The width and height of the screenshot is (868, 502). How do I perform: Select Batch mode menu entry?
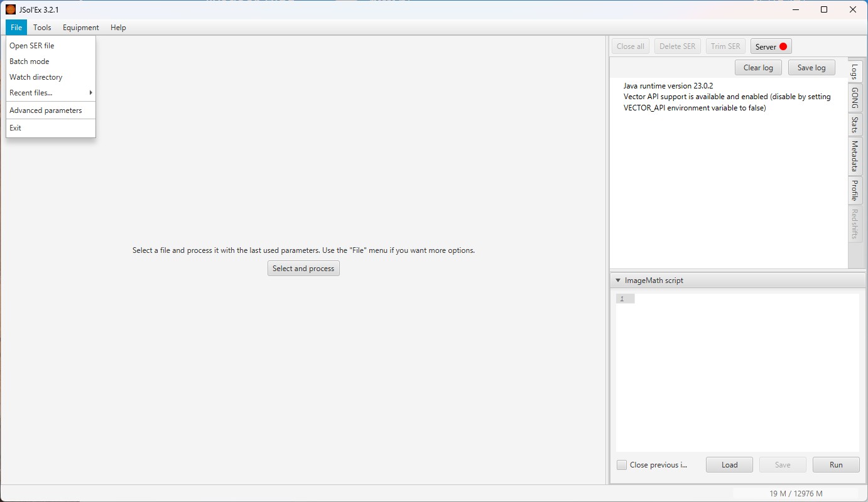coord(51,61)
